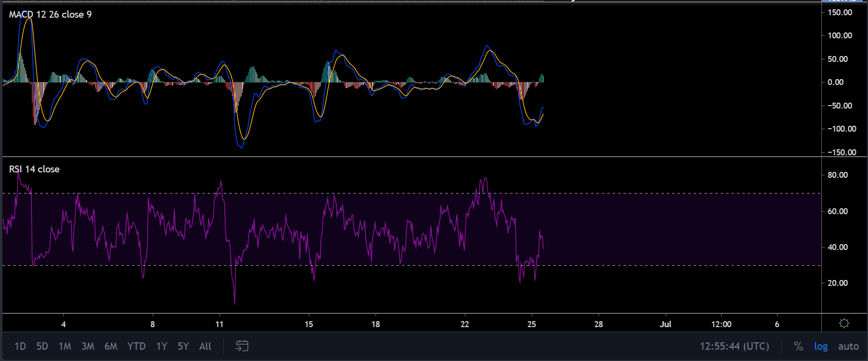Toggle auto scale mode
Viewport: 868px width, 361px height.
click(x=848, y=346)
